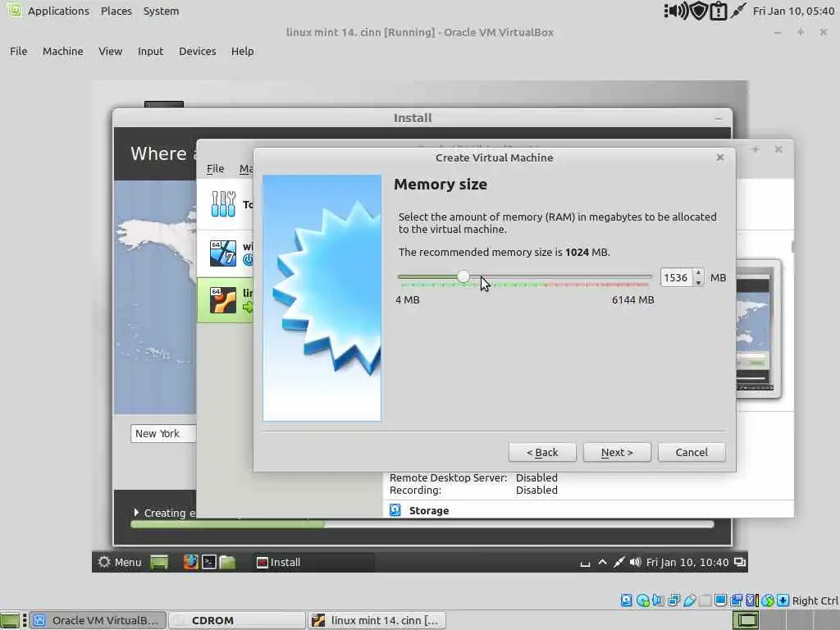The width and height of the screenshot is (840, 630).
Task: Switch to Oracle VM VirtualBox taskbar entry
Action: 98,620
